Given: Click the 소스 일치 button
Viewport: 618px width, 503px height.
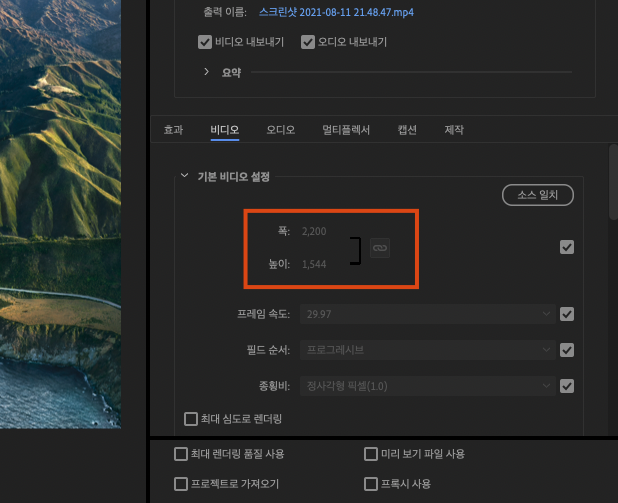Looking at the screenshot, I should pyautogui.click(x=538, y=195).
